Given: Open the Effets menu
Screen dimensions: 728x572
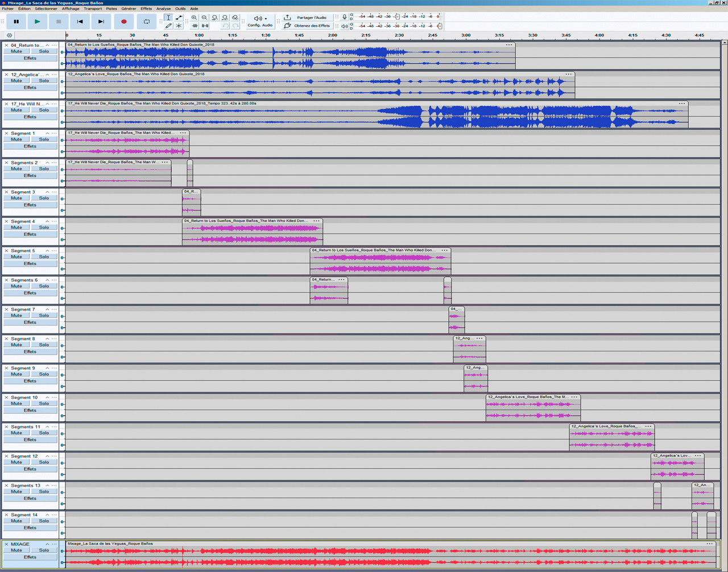Looking at the screenshot, I should click(146, 8).
